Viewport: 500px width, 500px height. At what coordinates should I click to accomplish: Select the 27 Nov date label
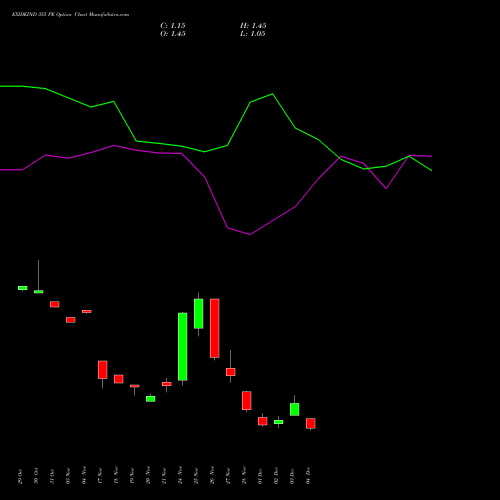tap(228, 476)
